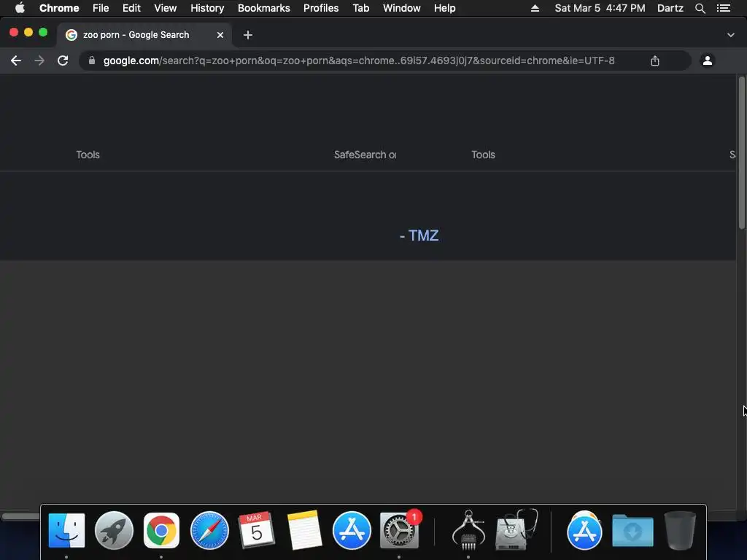Open the History menu

click(207, 8)
